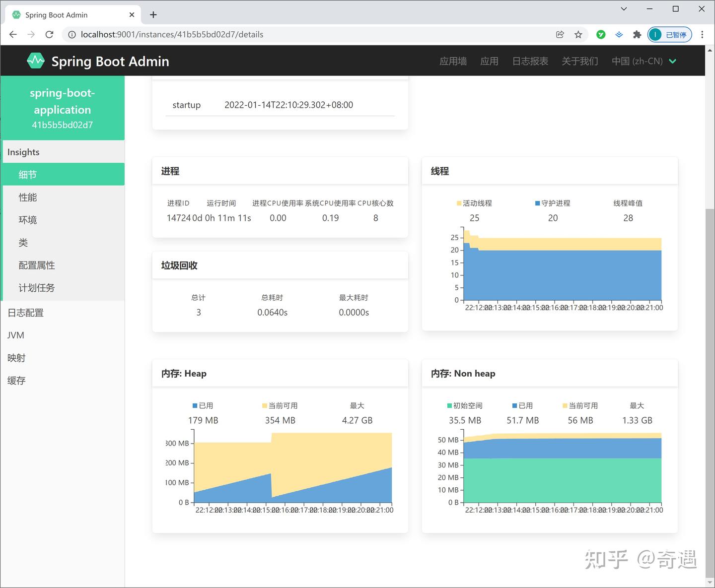Screen dimensions: 715x588
Task: Open the share page icon
Action: tap(560, 34)
